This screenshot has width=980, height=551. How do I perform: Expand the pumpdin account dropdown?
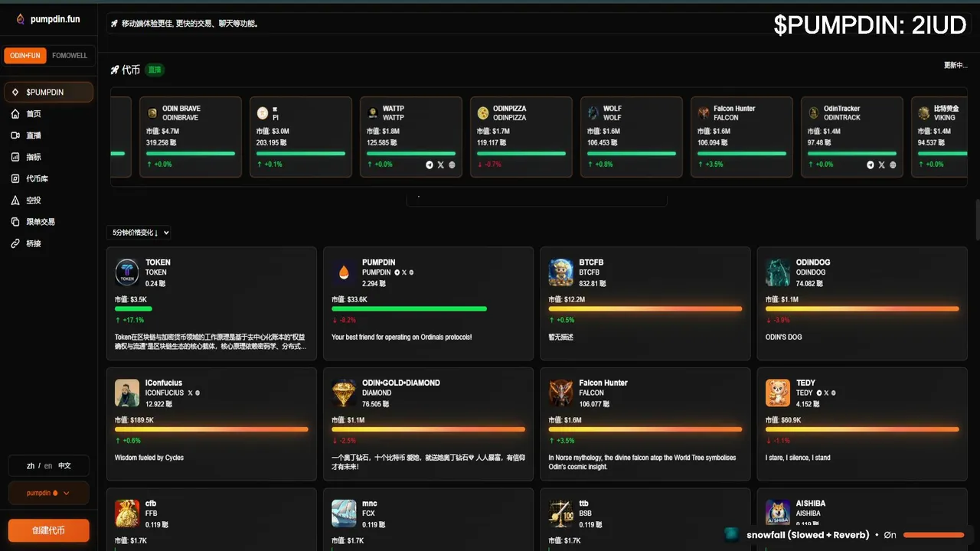point(48,493)
